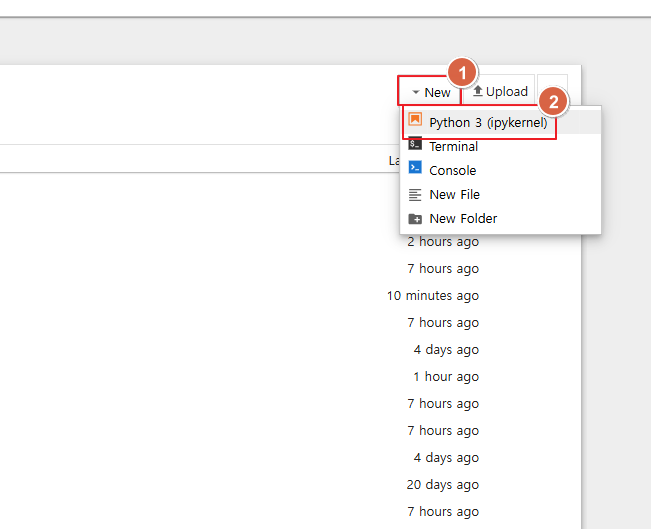Choose Console from the New menu

tap(500, 170)
